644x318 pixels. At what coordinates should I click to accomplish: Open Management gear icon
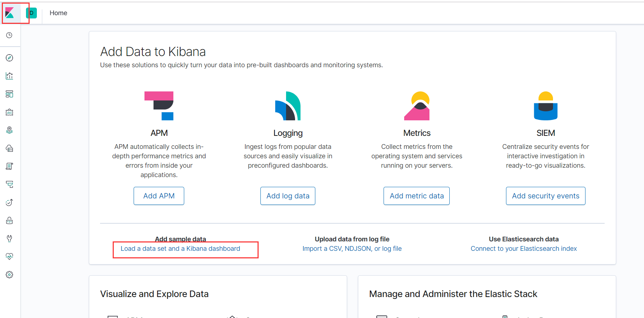(x=9, y=275)
